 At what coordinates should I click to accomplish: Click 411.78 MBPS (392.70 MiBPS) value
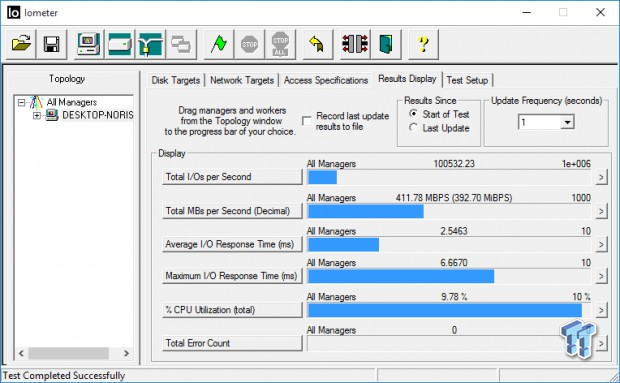(454, 198)
